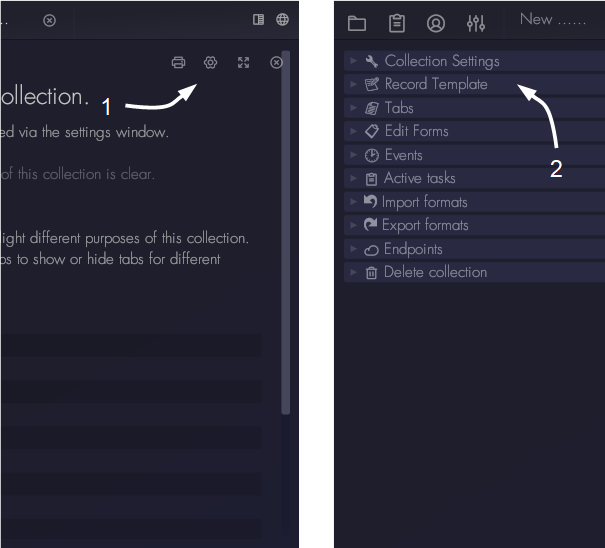This screenshot has height=548, width=605.
Task: Open the Record Template label
Action: pos(436,84)
